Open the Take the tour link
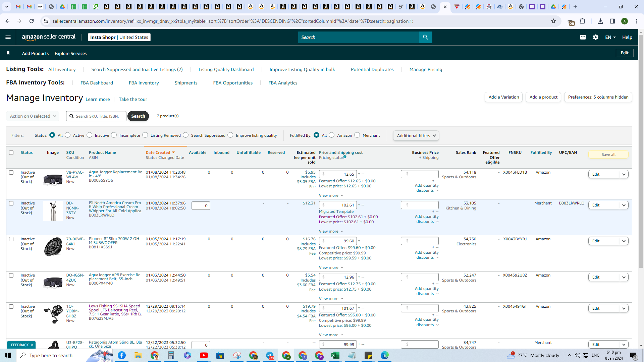 coord(133,99)
